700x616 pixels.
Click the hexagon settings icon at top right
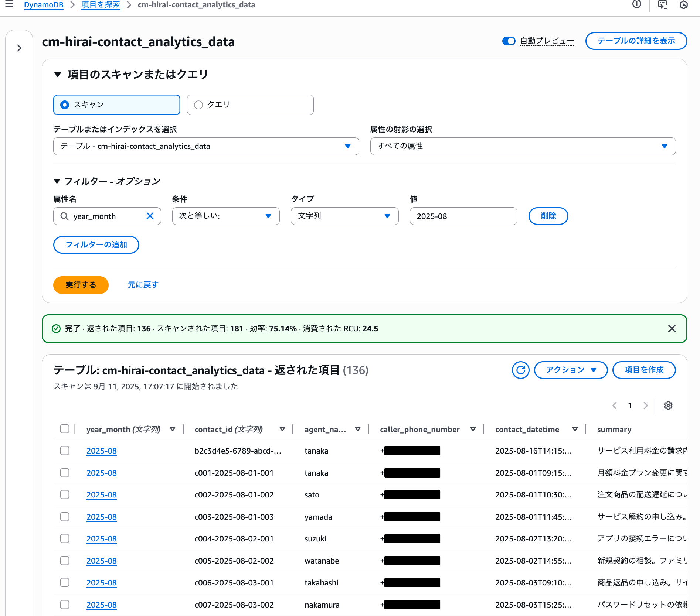pos(684,4)
